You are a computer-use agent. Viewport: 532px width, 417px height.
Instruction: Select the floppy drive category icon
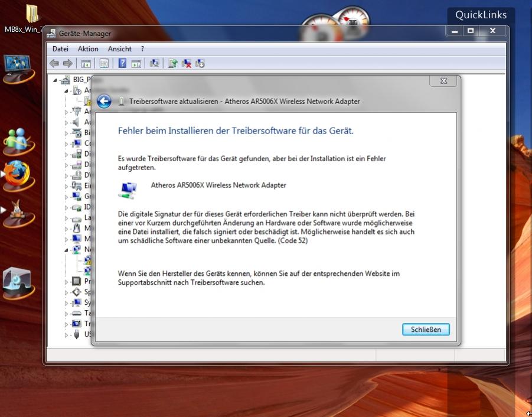coord(77,165)
